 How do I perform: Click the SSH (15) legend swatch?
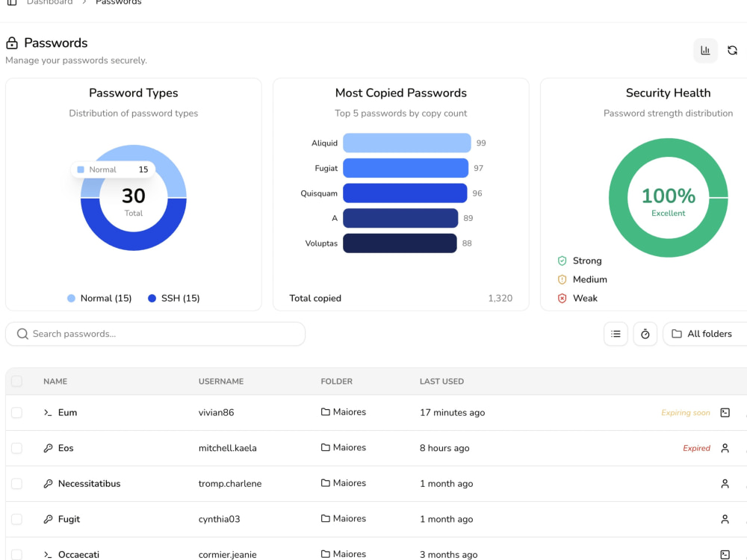(152, 298)
